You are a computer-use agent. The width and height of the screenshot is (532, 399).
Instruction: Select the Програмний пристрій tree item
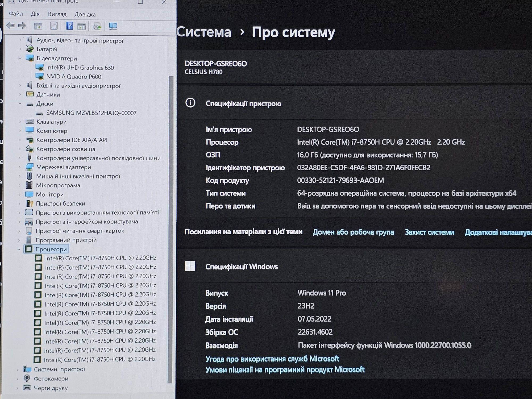[x=66, y=240]
